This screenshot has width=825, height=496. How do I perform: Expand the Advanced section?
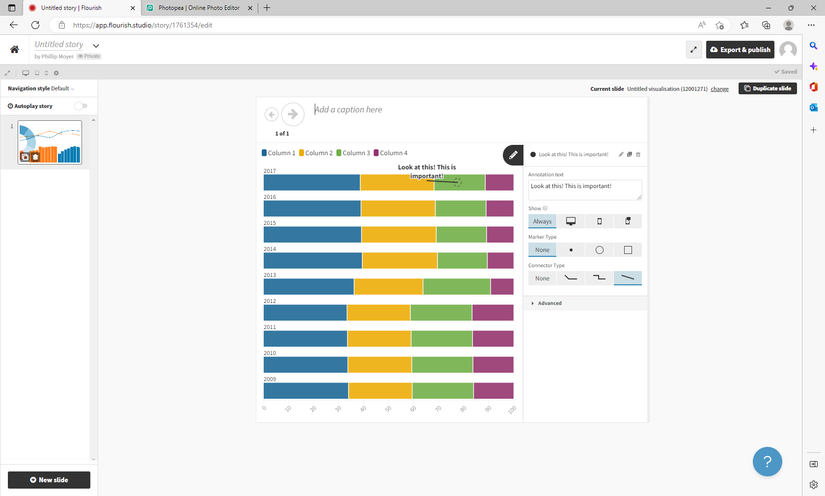tap(549, 303)
